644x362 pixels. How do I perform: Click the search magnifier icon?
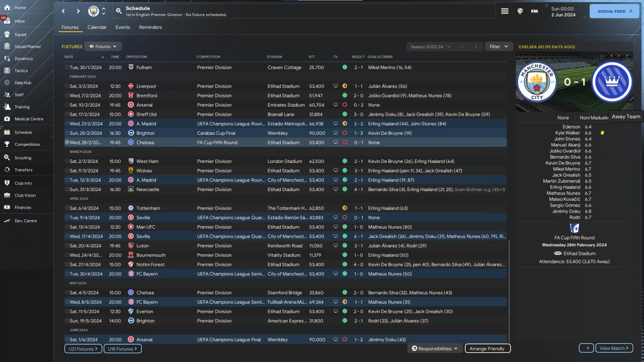[x=118, y=11]
